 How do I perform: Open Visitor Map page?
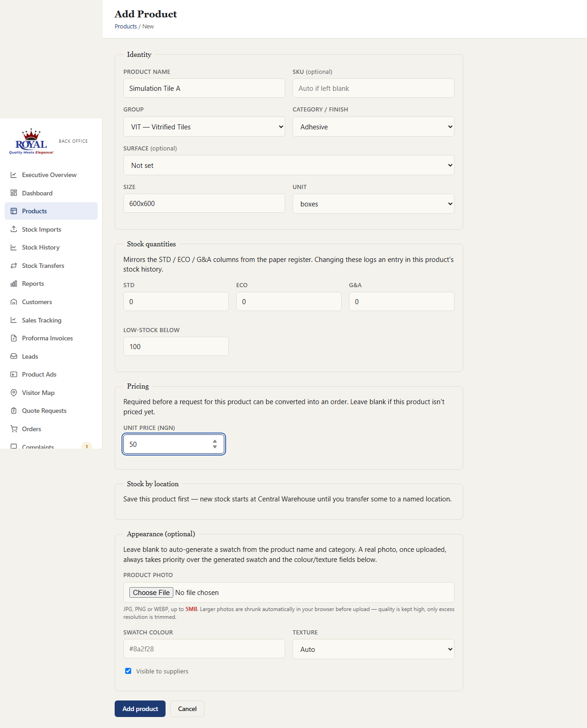tap(51, 393)
